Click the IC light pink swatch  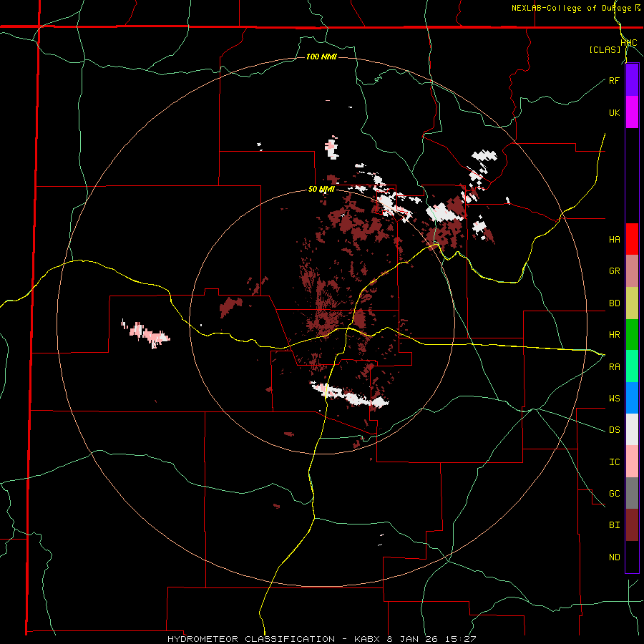coord(632,462)
